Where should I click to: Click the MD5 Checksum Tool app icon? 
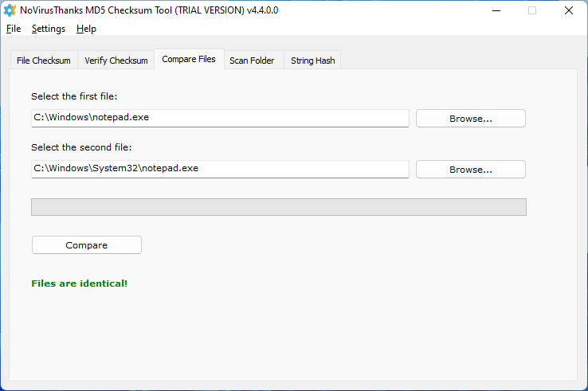[x=10, y=10]
